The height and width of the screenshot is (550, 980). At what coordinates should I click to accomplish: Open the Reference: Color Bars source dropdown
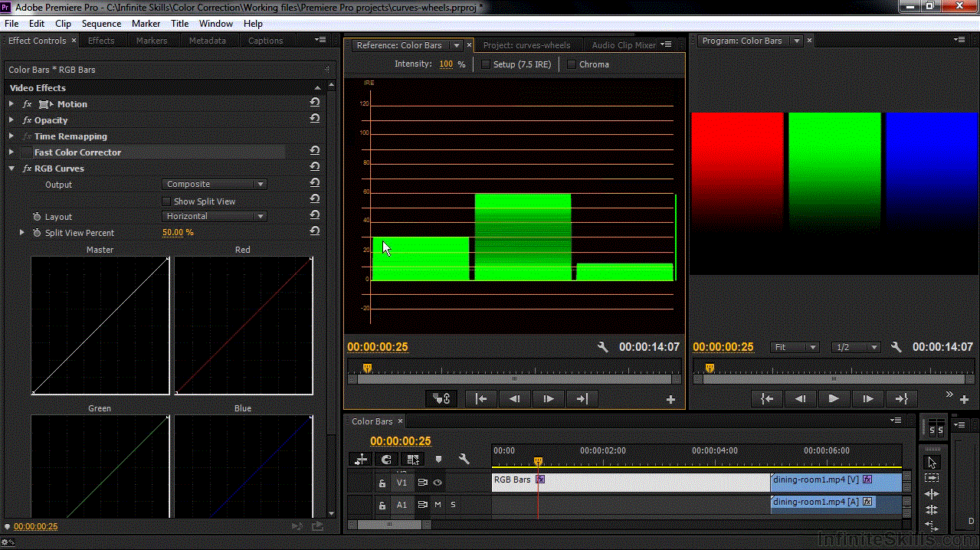point(457,45)
